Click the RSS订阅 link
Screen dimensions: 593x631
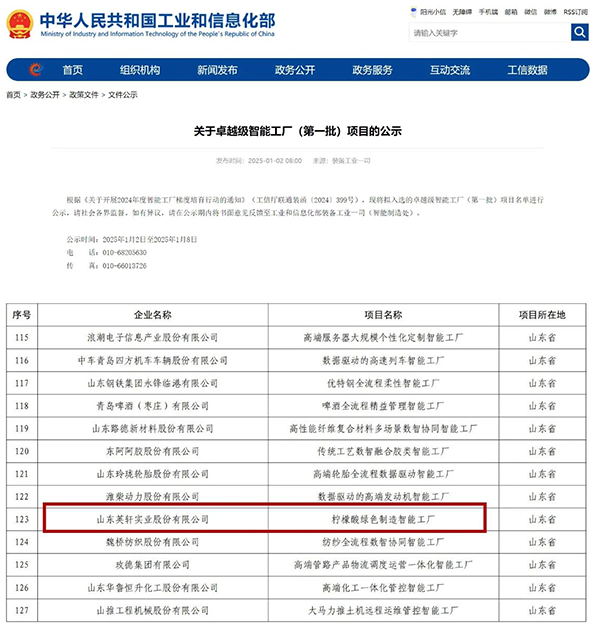(x=575, y=12)
